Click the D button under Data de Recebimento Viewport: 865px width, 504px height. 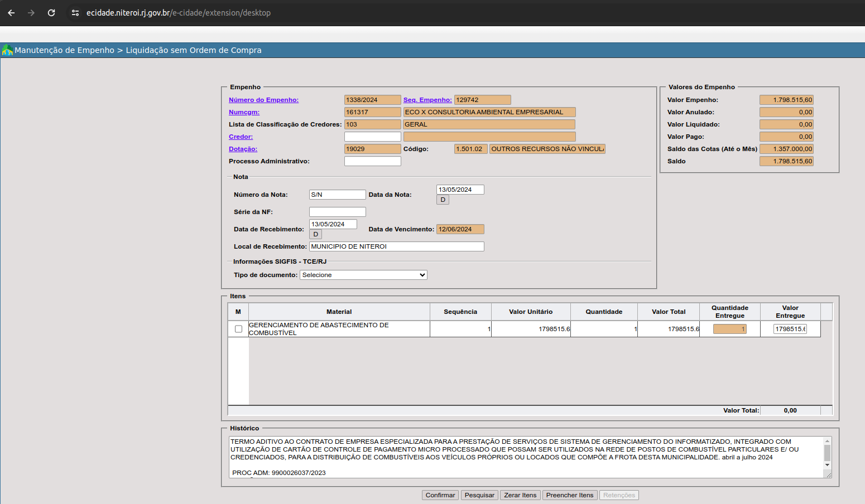click(315, 235)
